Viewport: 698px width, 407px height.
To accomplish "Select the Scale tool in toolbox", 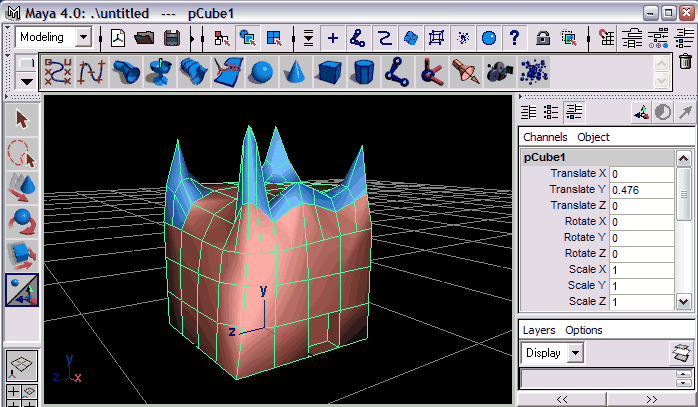I will click(x=22, y=256).
